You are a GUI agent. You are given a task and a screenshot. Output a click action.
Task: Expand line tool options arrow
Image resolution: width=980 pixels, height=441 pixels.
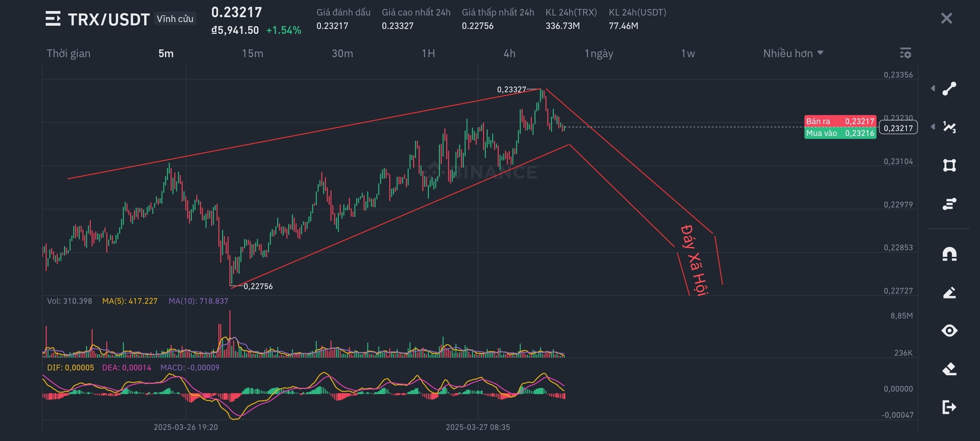pyautogui.click(x=933, y=88)
